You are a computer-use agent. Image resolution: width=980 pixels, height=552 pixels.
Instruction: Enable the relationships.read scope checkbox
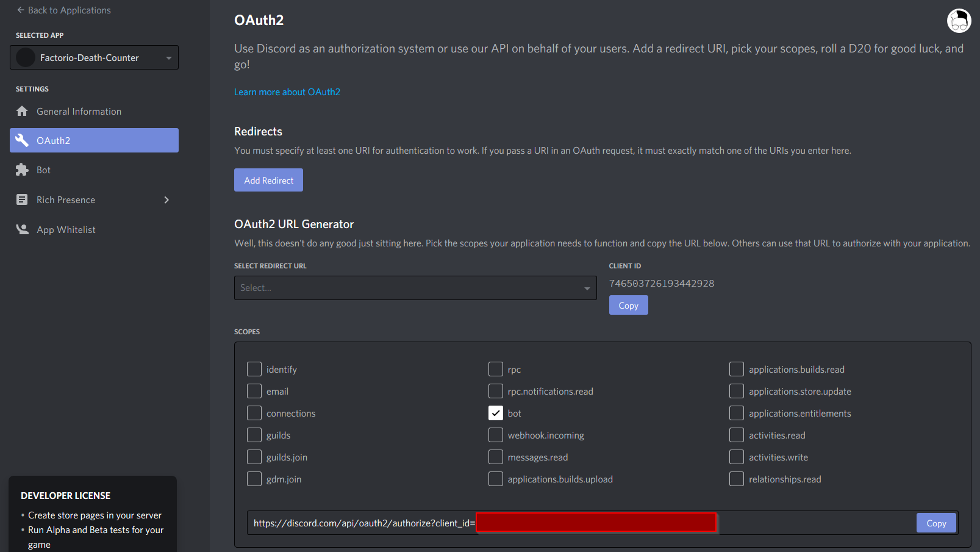[737, 479]
